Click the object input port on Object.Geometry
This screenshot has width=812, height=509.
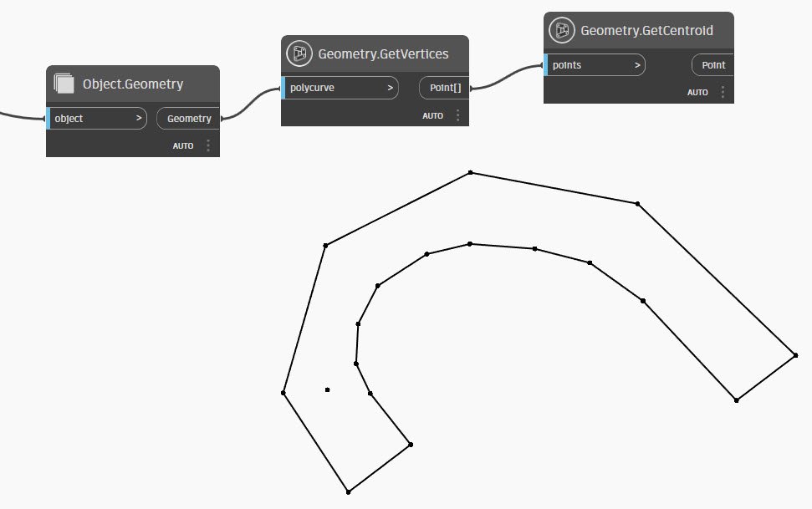[96, 118]
